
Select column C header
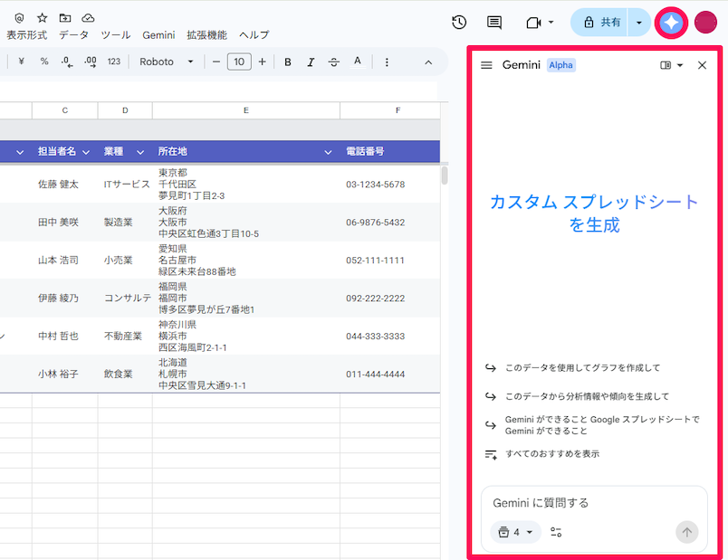(x=65, y=110)
